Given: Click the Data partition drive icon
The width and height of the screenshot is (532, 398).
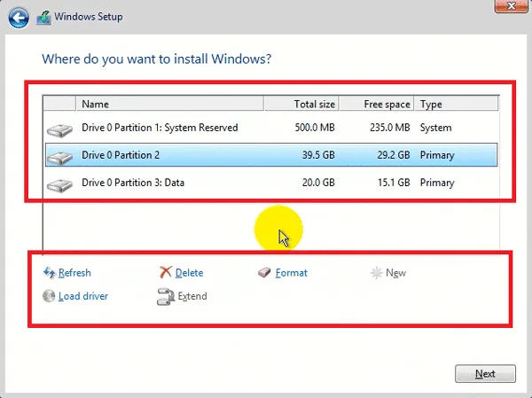Looking at the screenshot, I should [60, 184].
